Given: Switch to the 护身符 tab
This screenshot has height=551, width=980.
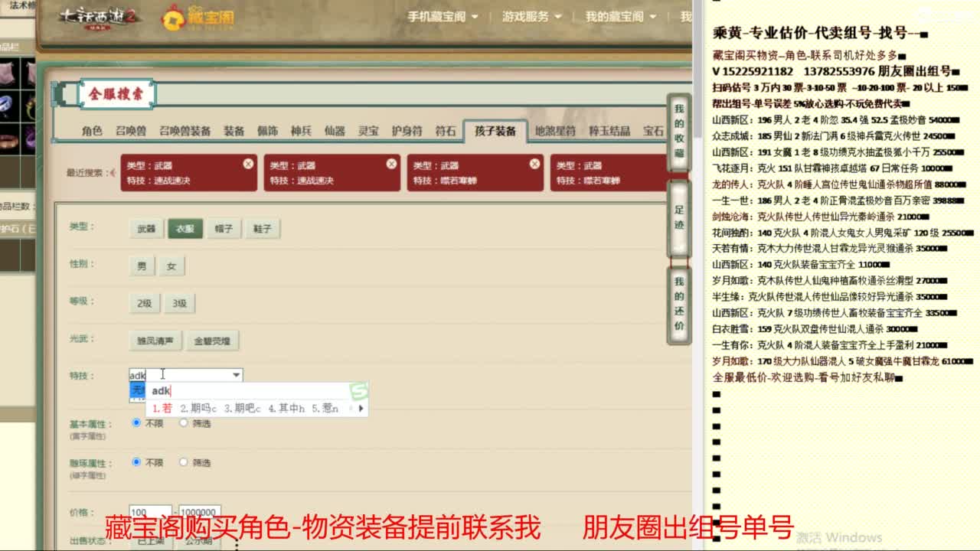Looking at the screenshot, I should [x=407, y=131].
